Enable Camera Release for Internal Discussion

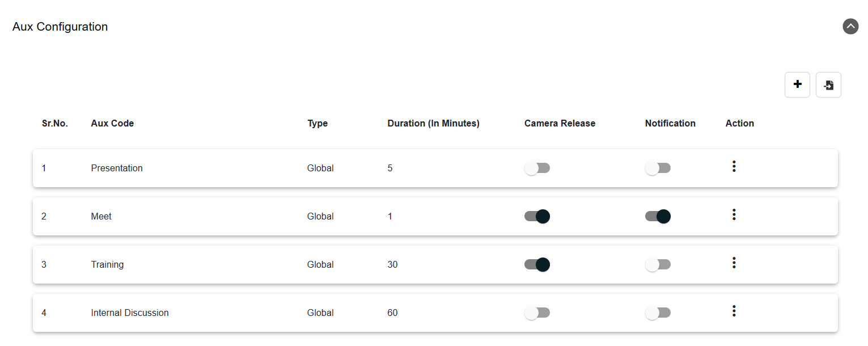coord(537,313)
